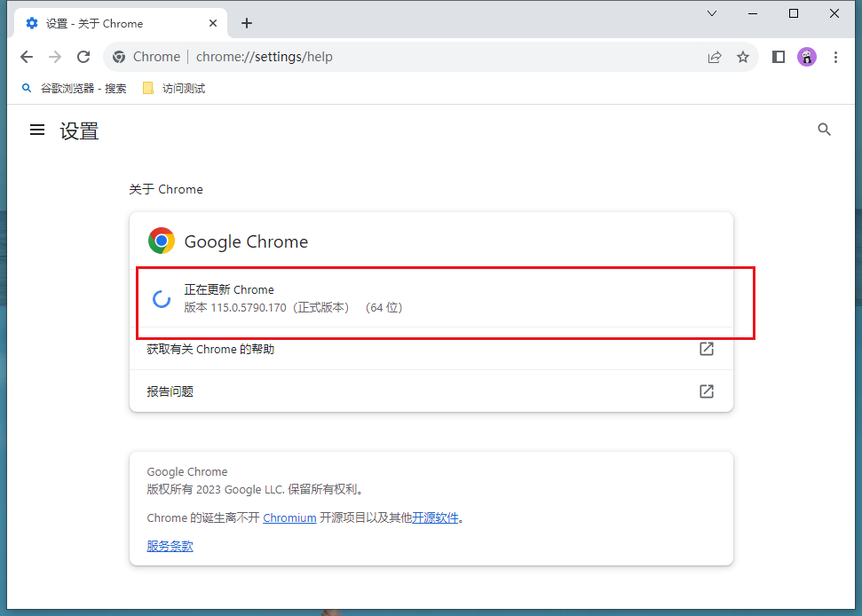Close the Chrome window
862x616 pixels.
(x=834, y=13)
